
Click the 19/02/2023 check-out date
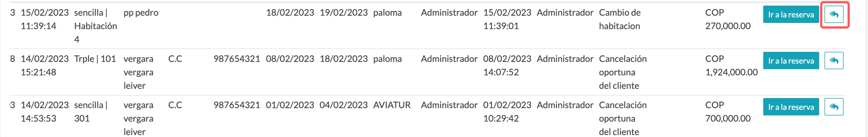[x=344, y=13]
